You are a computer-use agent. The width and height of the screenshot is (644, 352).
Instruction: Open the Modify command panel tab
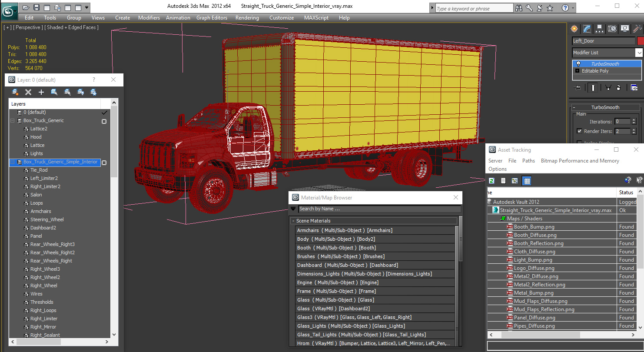[587, 29]
